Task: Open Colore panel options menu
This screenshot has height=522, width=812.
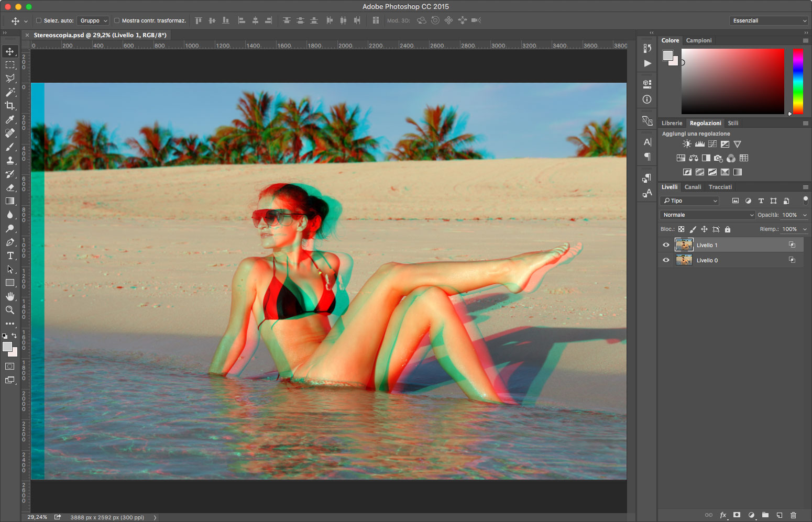Action: [x=806, y=40]
